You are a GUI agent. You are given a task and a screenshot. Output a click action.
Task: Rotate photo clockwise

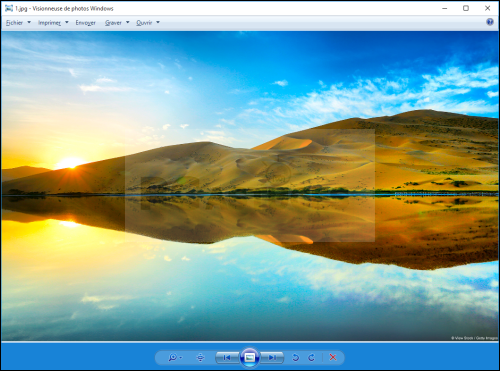[x=311, y=358]
